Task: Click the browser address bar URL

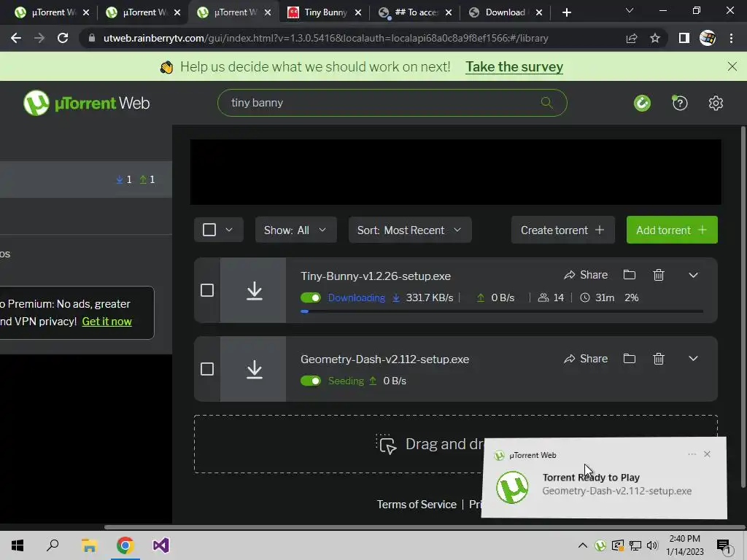Action: coord(326,38)
